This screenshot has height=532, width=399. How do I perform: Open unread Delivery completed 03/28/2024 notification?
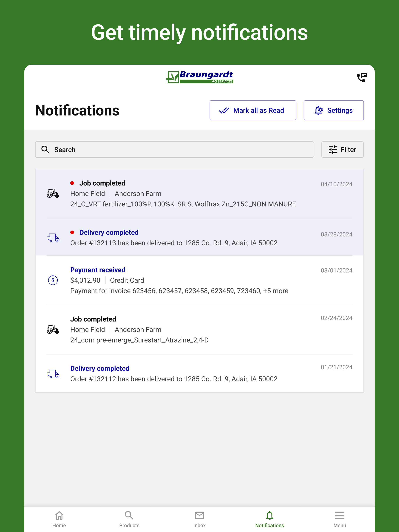(x=199, y=237)
